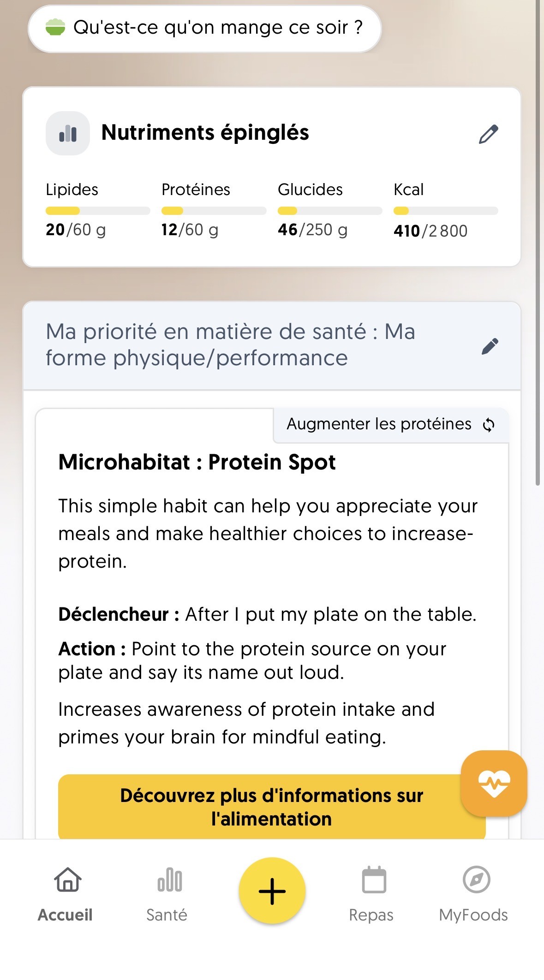Tap the Lipides progress bar
The height and width of the screenshot is (980, 544).
98,211
